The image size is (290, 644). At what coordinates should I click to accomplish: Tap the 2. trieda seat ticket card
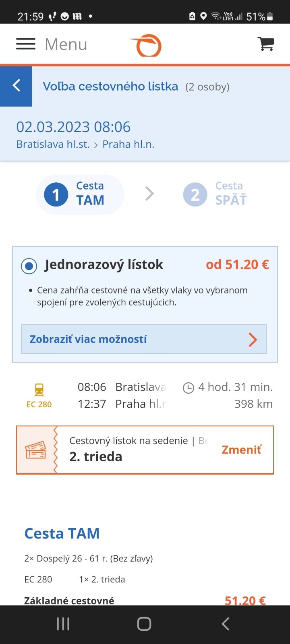coord(137,450)
